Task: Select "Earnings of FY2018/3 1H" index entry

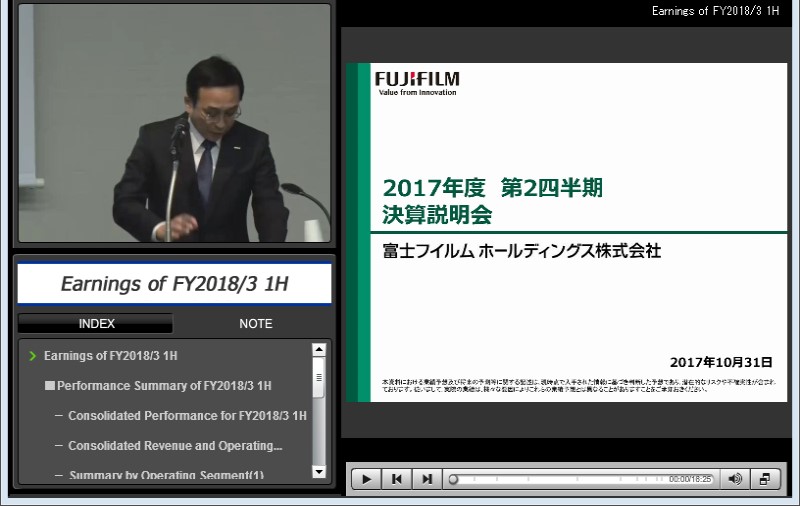Action: [111, 356]
